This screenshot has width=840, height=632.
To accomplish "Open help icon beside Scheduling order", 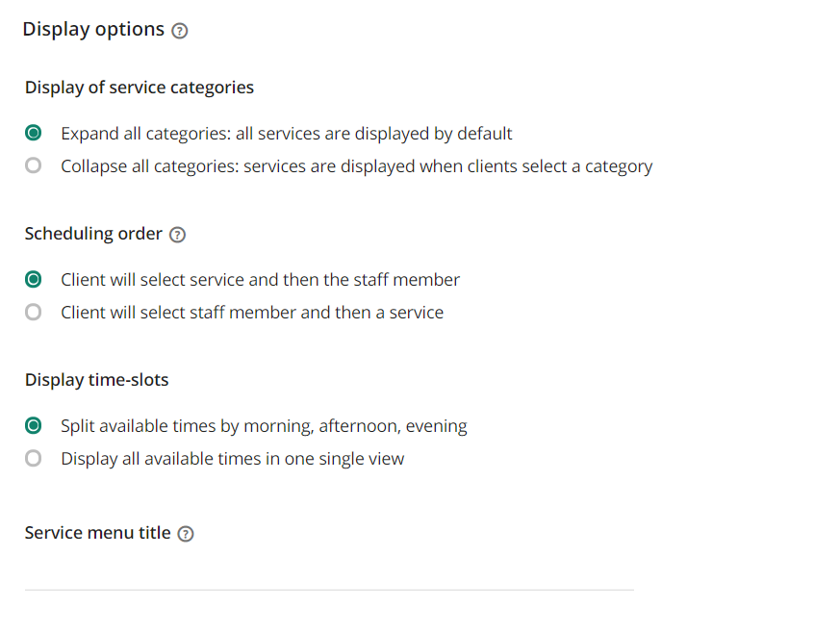I will [177, 235].
